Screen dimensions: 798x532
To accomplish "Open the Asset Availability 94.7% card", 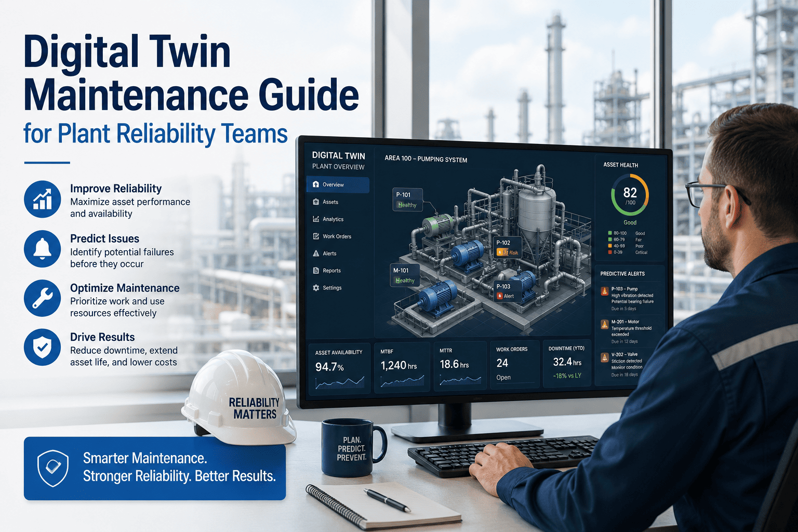I will [x=339, y=368].
